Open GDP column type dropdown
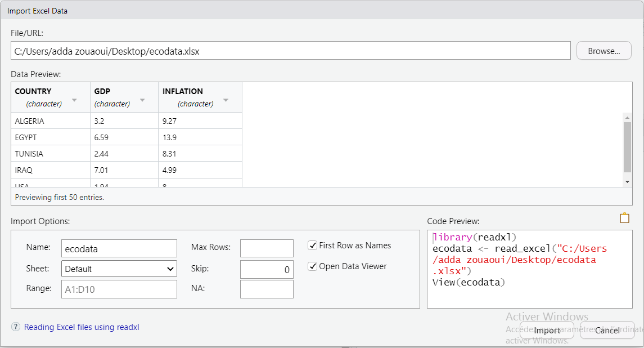 pyautogui.click(x=142, y=101)
